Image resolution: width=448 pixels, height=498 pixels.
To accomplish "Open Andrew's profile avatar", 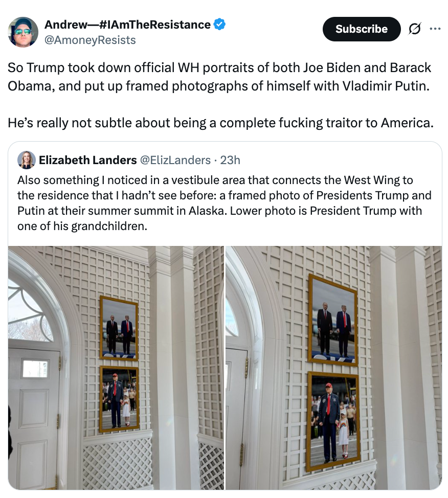I will pyautogui.click(x=24, y=32).
